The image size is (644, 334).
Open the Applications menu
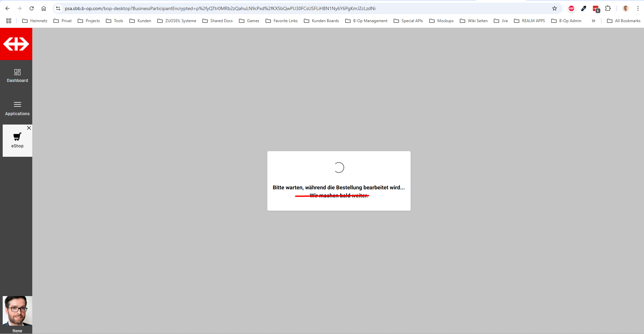pos(17,108)
